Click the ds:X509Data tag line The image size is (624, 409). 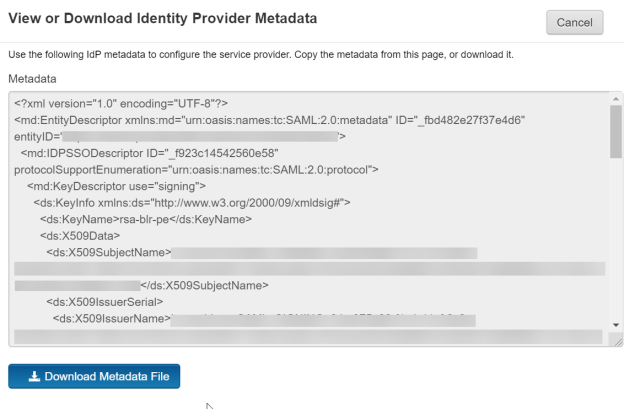tap(80, 236)
